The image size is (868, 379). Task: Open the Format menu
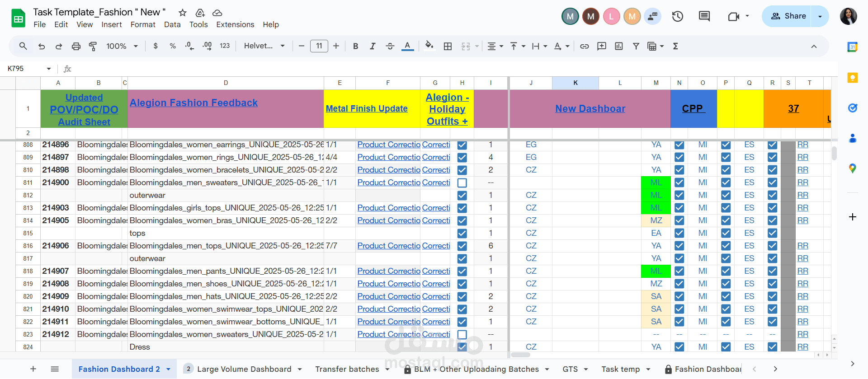(x=143, y=24)
